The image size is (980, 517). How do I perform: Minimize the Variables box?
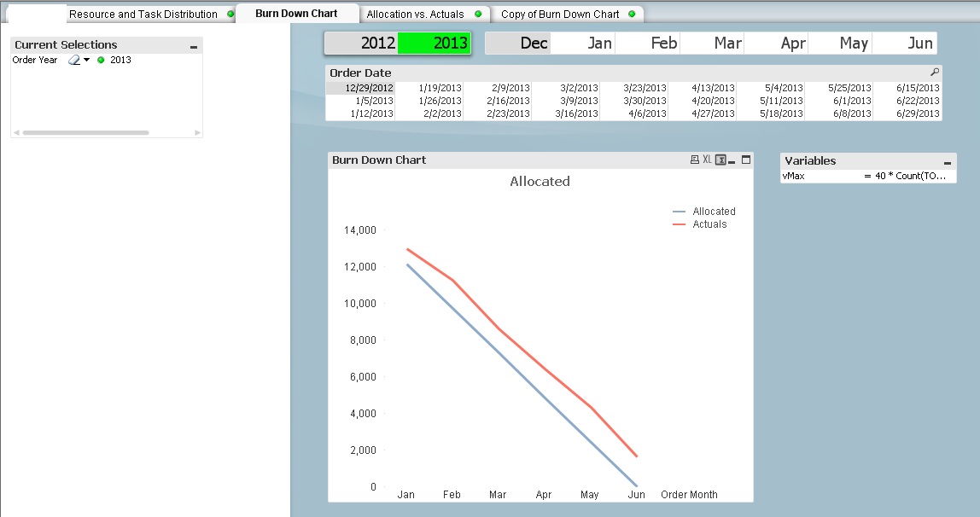(x=948, y=162)
